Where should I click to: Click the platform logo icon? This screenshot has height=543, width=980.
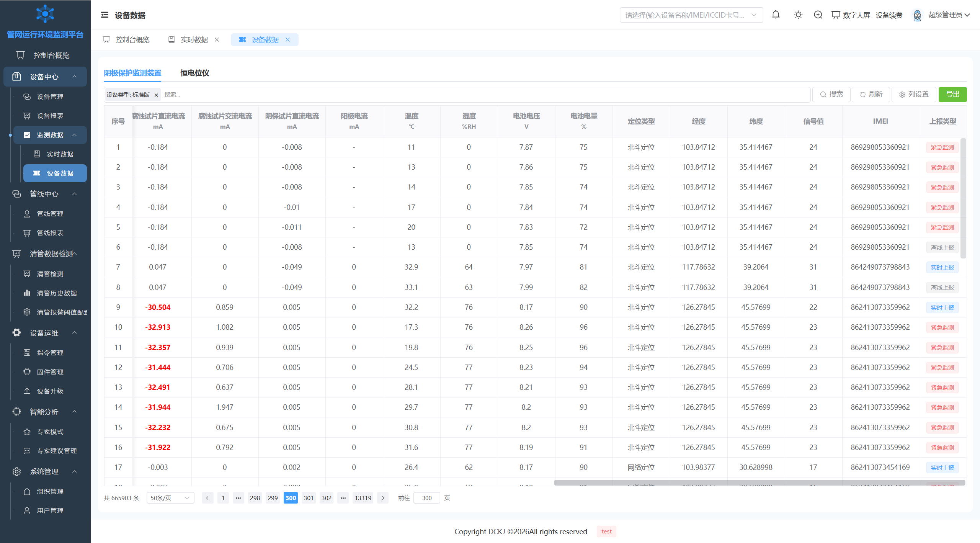tap(45, 14)
